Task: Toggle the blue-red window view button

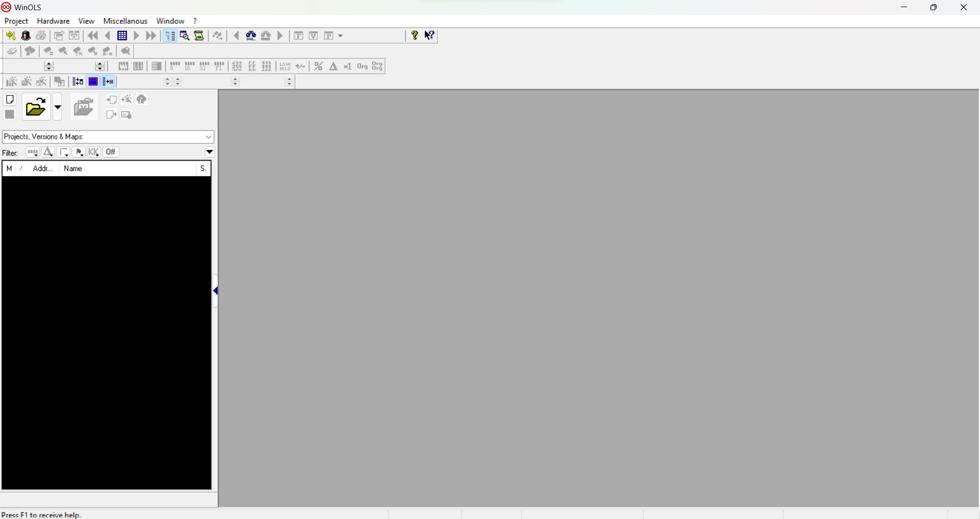Action: pyautogui.click(x=93, y=82)
